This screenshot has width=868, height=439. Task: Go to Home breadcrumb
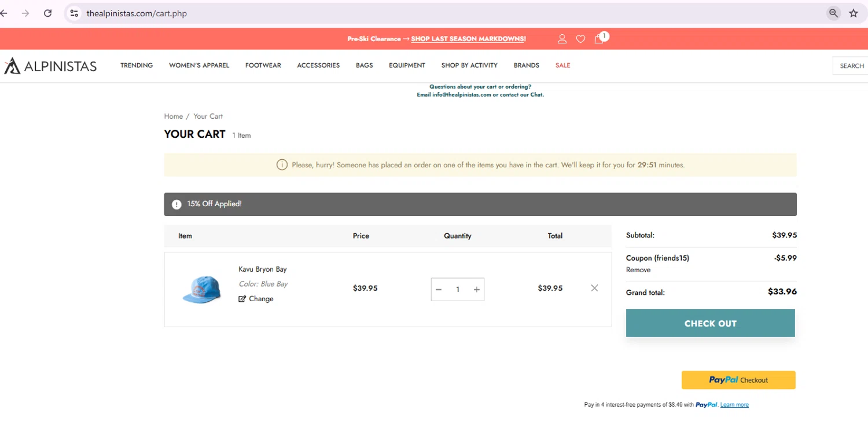[x=173, y=116]
